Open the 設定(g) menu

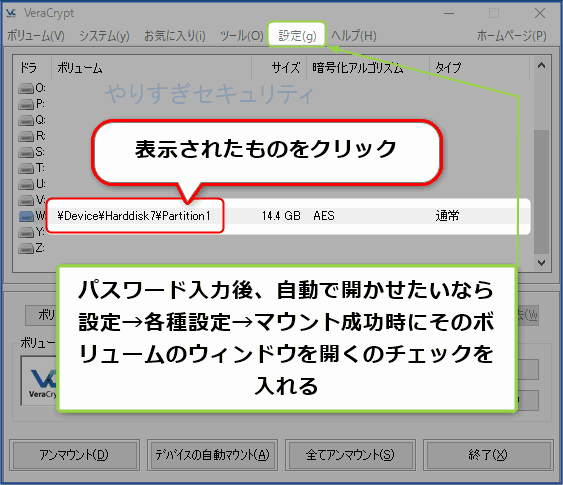point(297,35)
